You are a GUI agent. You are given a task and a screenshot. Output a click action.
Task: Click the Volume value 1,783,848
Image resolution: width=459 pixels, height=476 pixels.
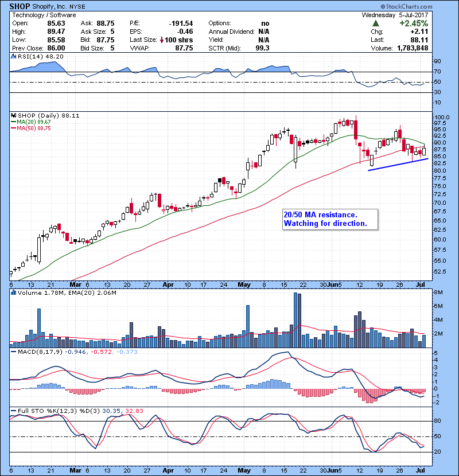click(x=413, y=48)
